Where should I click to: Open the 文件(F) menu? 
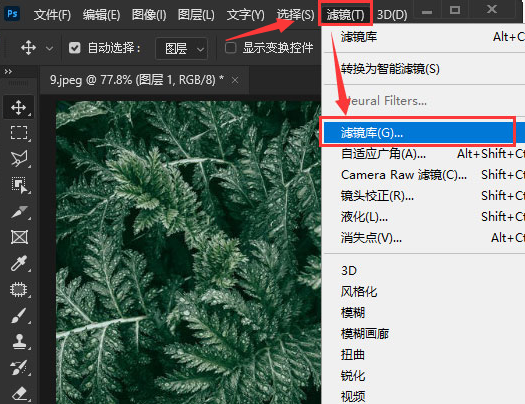coord(52,15)
